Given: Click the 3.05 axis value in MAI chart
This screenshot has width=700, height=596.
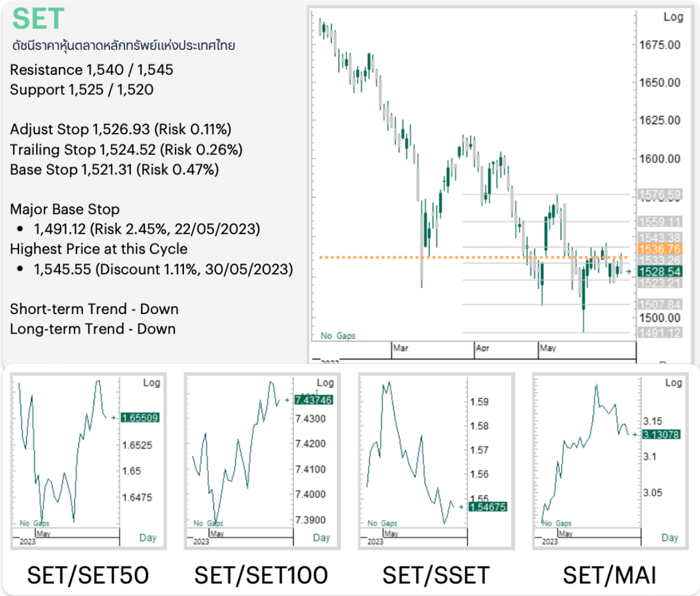Looking at the screenshot, I should [x=653, y=493].
